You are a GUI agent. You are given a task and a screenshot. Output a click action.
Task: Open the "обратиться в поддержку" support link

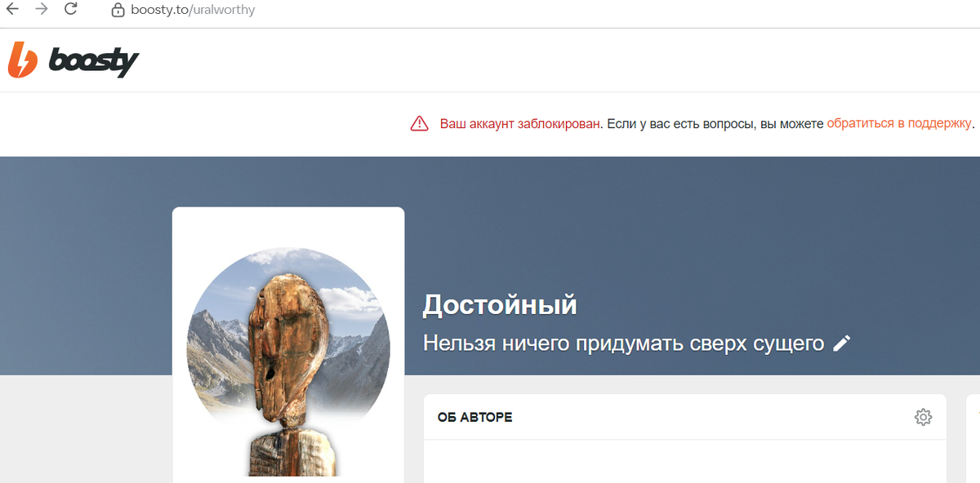tap(899, 124)
